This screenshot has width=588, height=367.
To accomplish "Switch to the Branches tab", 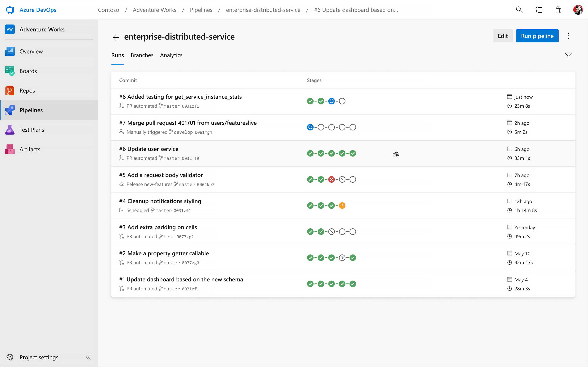I will pos(142,55).
